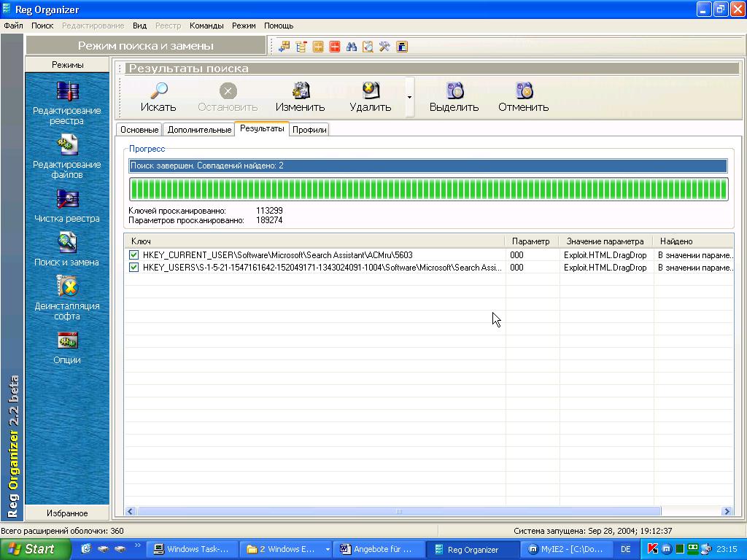Open the Файл menu
747x560 pixels.
point(13,26)
